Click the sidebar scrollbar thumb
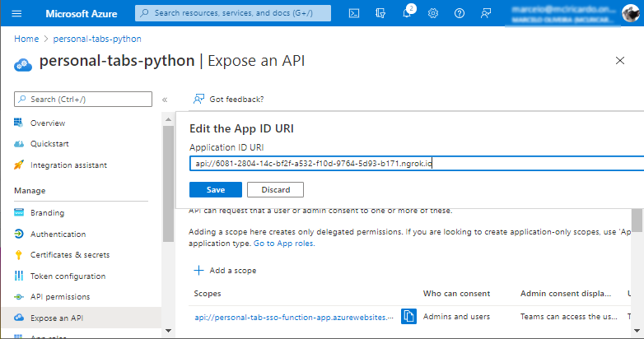This screenshot has height=339, width=644. 168,183
